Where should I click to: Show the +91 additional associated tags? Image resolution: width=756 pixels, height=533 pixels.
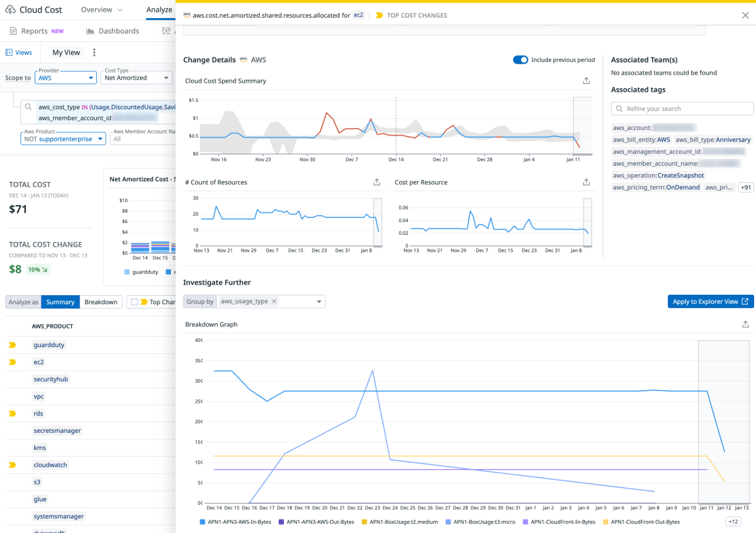pyautogui.click(x=745, y=187)
